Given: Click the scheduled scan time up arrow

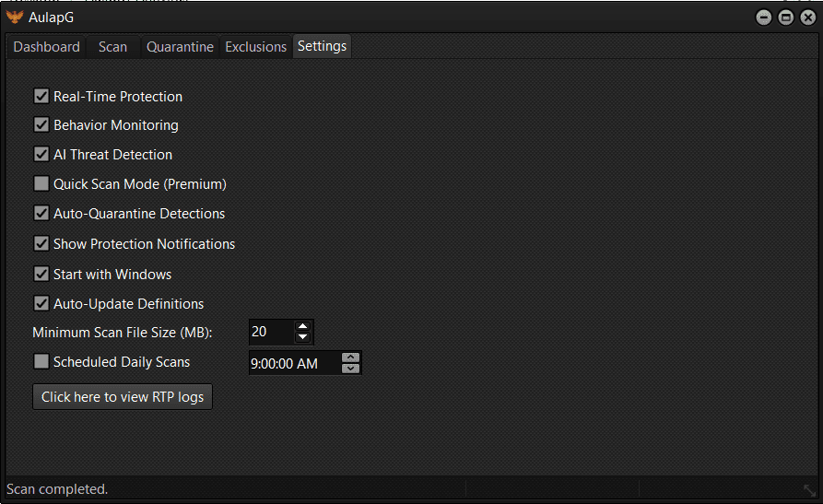Looking at the screenshot, I should tap(350, 357).
